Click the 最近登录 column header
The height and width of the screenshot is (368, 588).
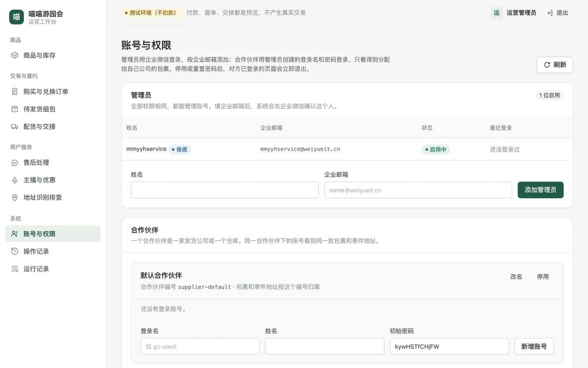[501, 128]
